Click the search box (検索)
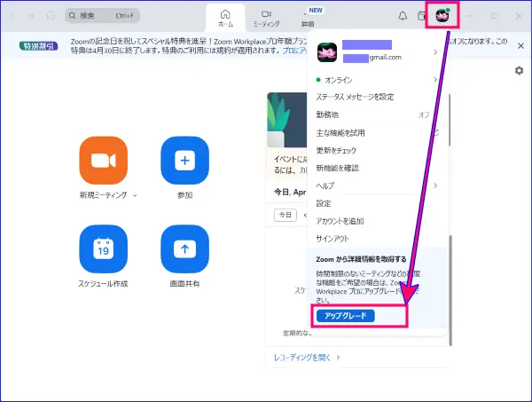The height and width of the screenshot is (402, 532). [102, 16]
